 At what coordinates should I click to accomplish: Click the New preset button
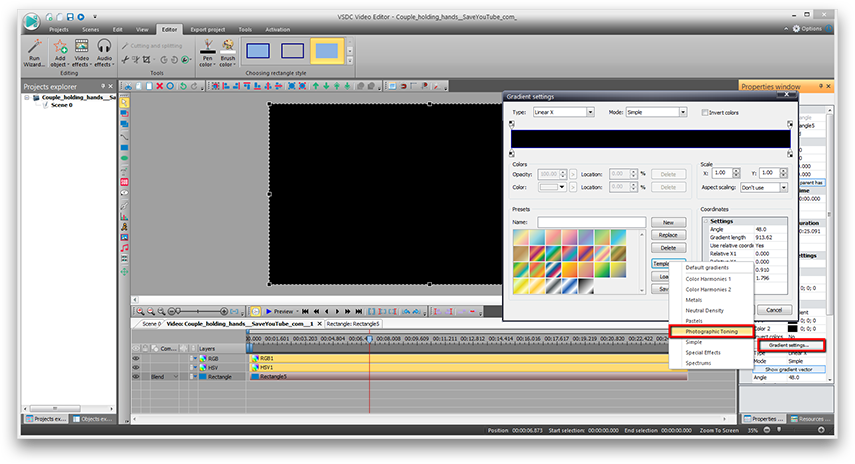coord(668,222)
